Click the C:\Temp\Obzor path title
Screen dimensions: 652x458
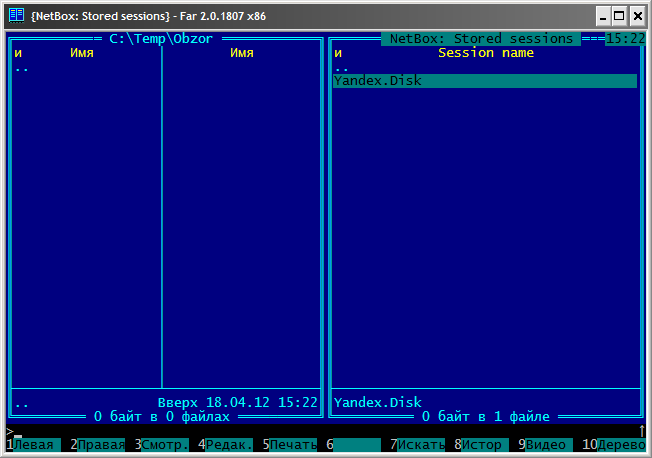pos(161,39)
